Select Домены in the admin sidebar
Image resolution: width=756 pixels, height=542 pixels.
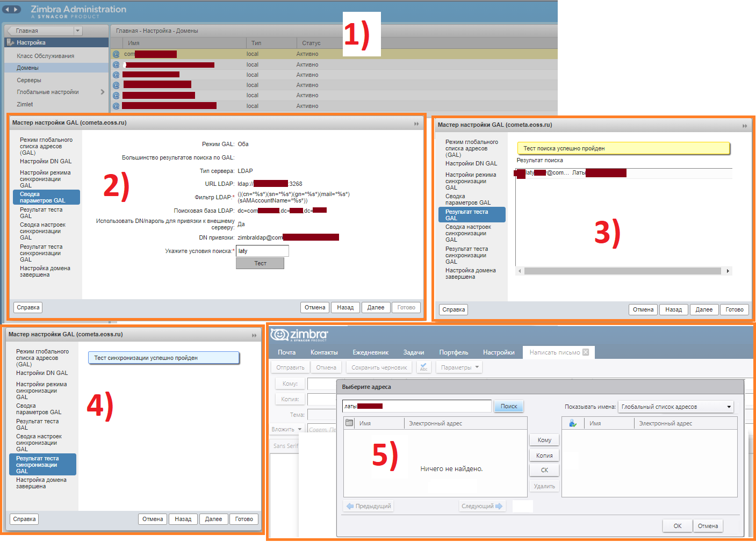pyautogui.click(x=56, y=68)
